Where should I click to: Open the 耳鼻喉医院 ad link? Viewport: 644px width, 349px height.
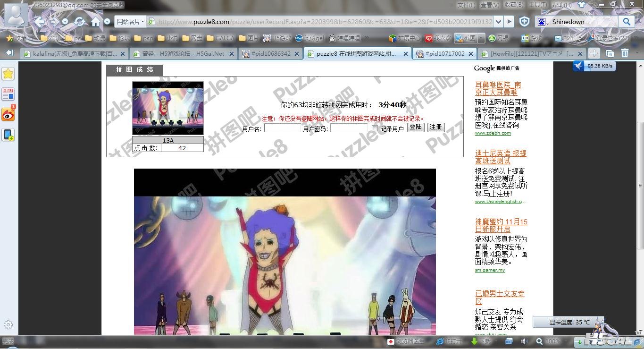click(x=498, y=88)
